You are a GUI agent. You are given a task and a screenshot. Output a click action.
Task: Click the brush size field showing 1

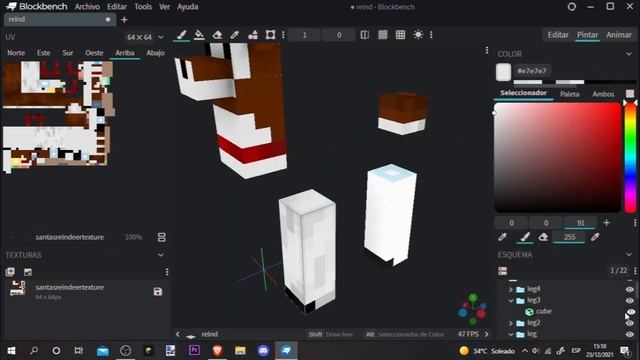[304, 35]
